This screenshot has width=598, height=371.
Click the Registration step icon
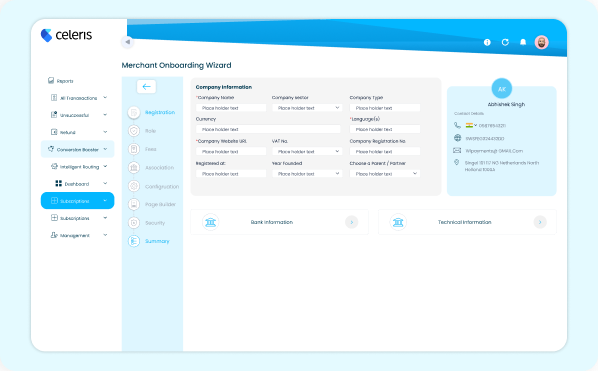[x=134, y=112]
